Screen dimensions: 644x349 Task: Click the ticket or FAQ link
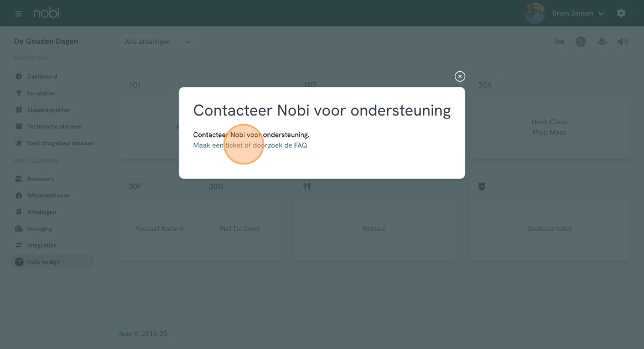(250, 145)
